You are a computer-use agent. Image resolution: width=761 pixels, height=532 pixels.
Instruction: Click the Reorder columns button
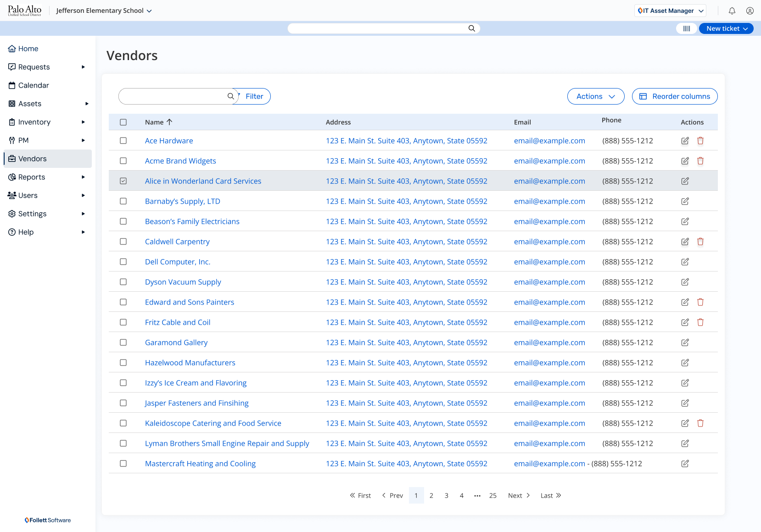point(675,96)
